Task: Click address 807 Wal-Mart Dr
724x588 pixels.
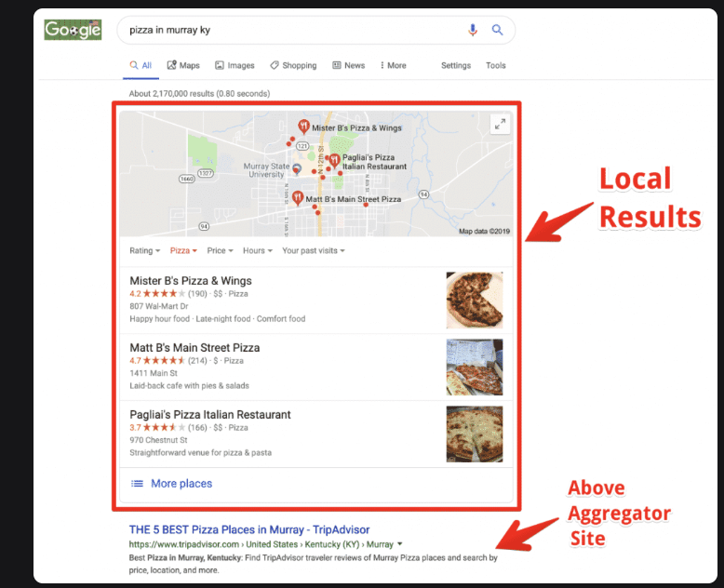Action: 159,306
